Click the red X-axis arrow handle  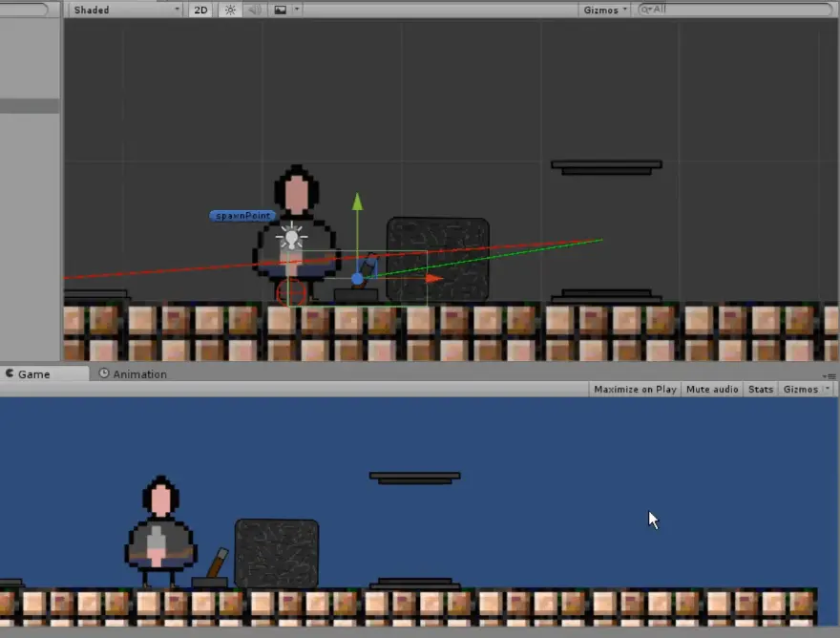coord(434,279)
